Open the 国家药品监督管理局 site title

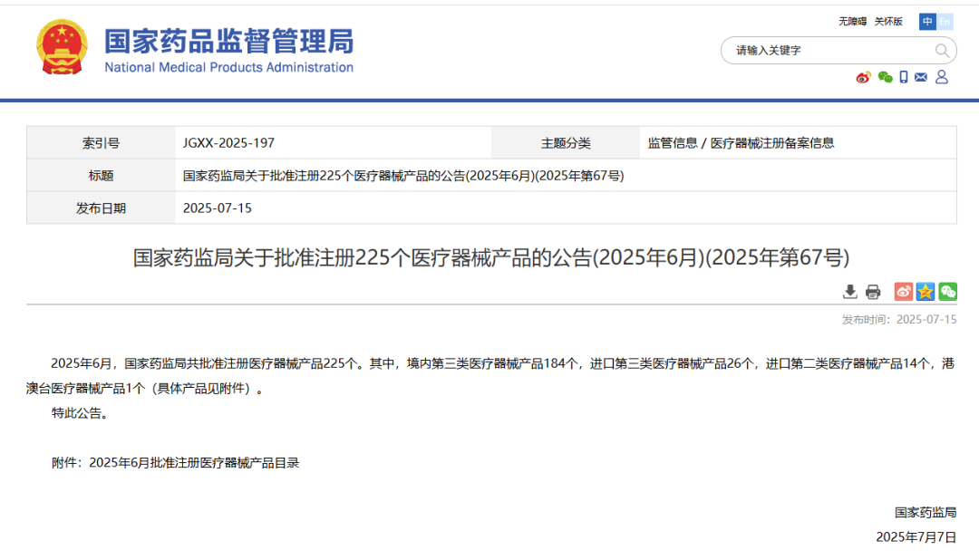pyautogui.click(x=228, y=41)
